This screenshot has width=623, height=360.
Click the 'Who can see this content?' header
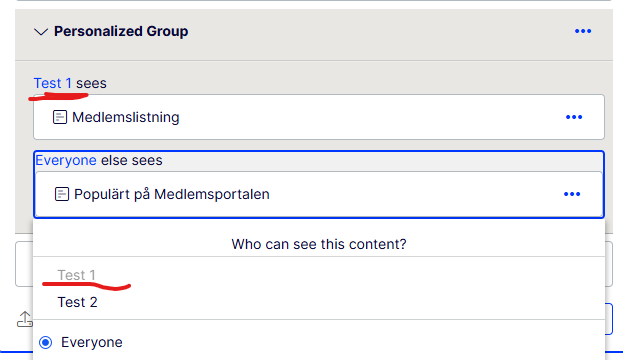pyautogui.click(x=319, y=244)
